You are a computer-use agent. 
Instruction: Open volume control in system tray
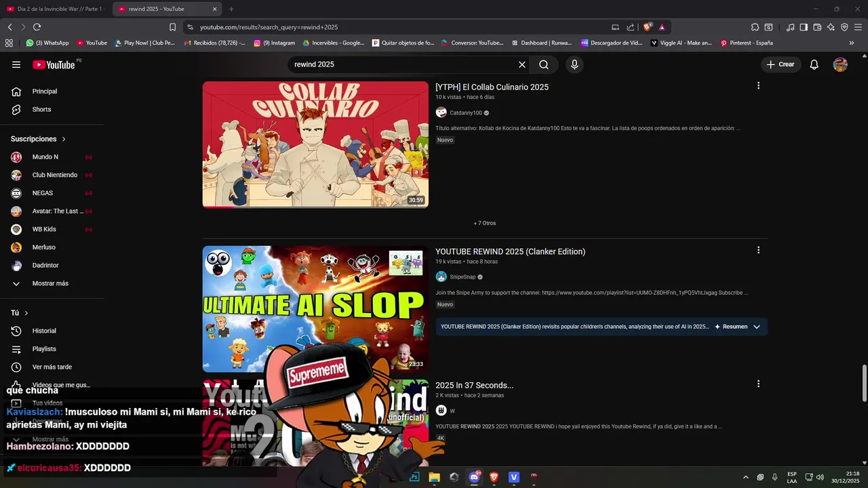tap(820, 477)
